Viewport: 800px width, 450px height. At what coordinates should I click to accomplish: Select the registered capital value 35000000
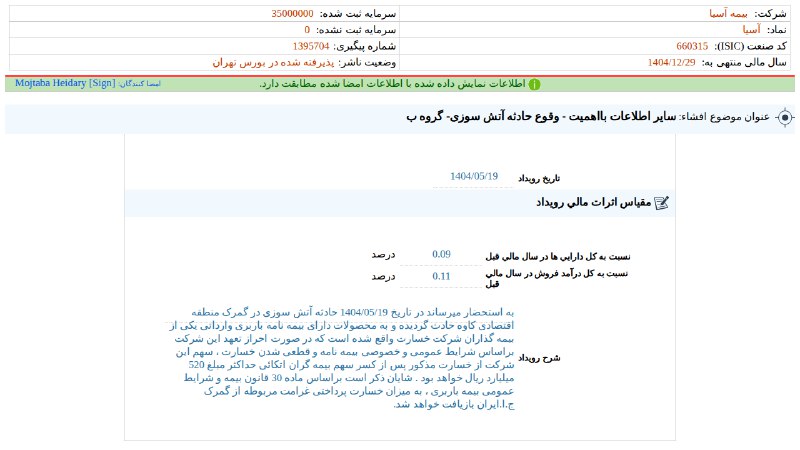coord(292,14)
